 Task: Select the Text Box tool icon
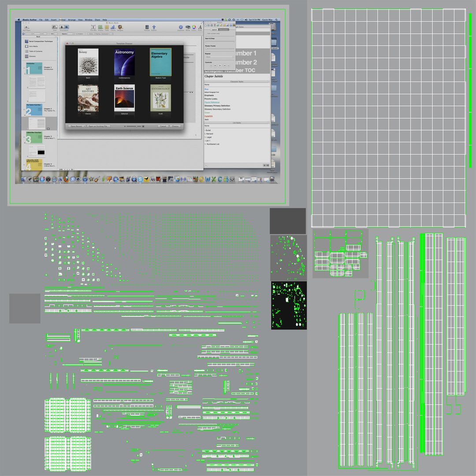point(93,27)
